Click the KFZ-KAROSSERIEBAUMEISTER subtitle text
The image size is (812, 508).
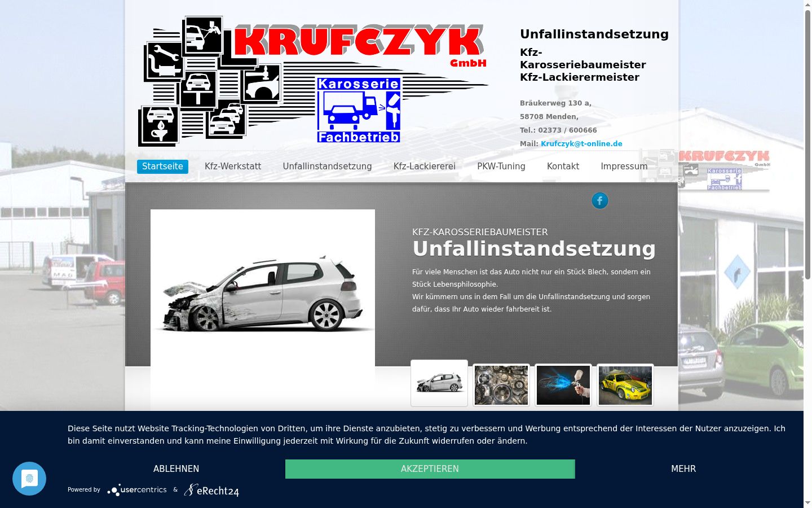480,232
